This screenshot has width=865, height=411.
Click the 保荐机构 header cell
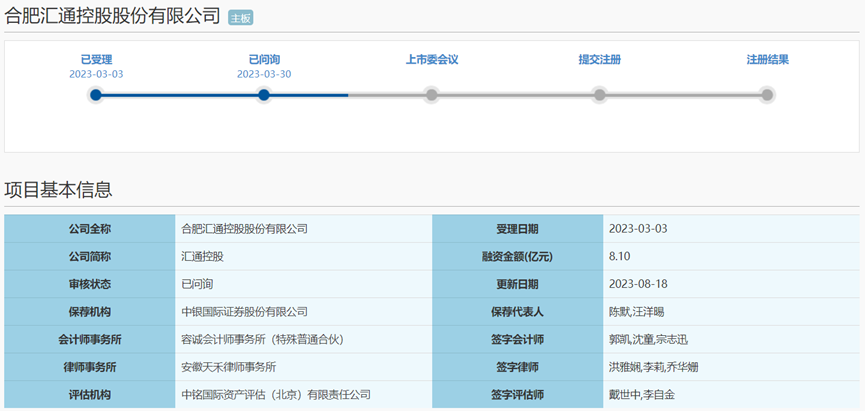(90, 312)
